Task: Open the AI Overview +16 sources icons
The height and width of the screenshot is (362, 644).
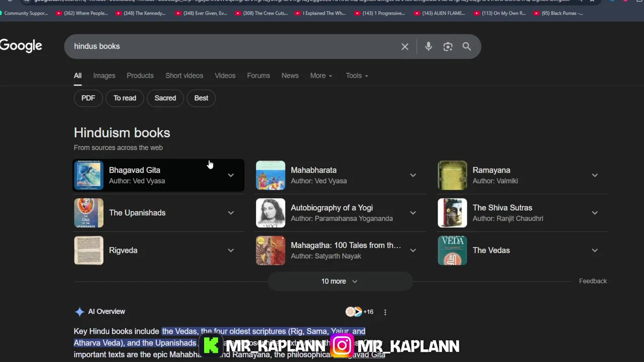Action: click(359, 312)
